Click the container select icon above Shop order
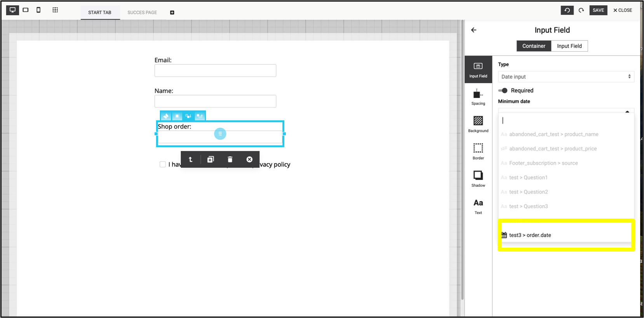Screen dimensions: 644x318 pyautogui.click(x=177, y=116)
